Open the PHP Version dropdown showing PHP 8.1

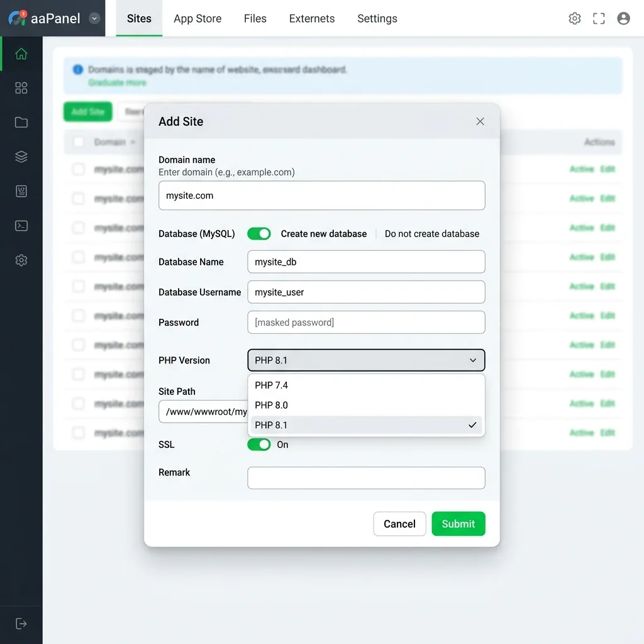pyautogui.click(x=366, y=360)
